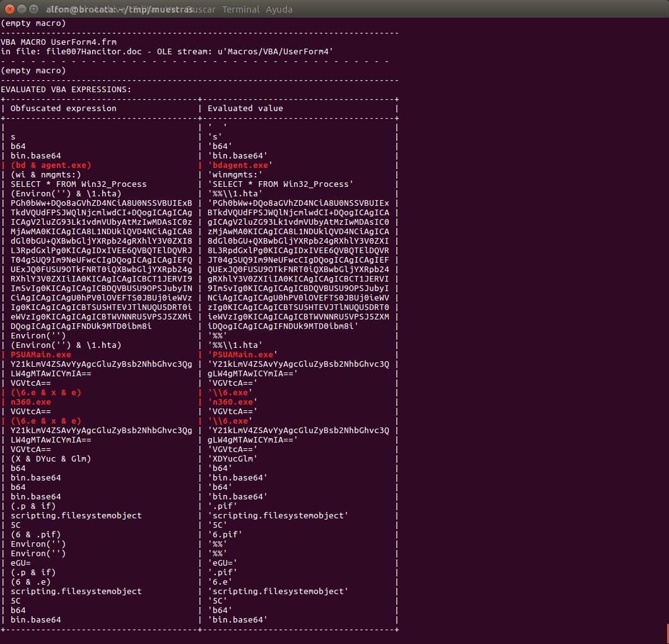Click the expression '(6 & .pif)'
The width and height of the screenshot is (669, 644).
tap(36, 534)
